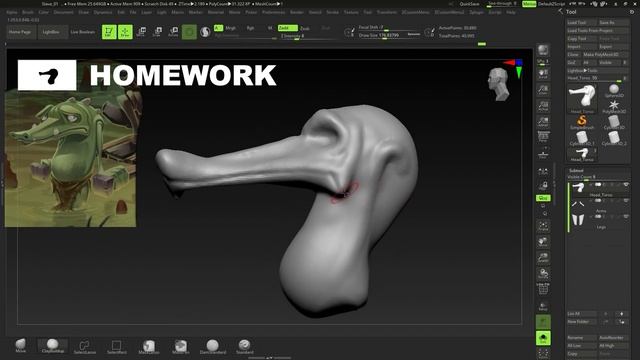Screen dimensions: 640x360
Task: Select the Scale transform icon in the top shelf
Action: (157, 32)
